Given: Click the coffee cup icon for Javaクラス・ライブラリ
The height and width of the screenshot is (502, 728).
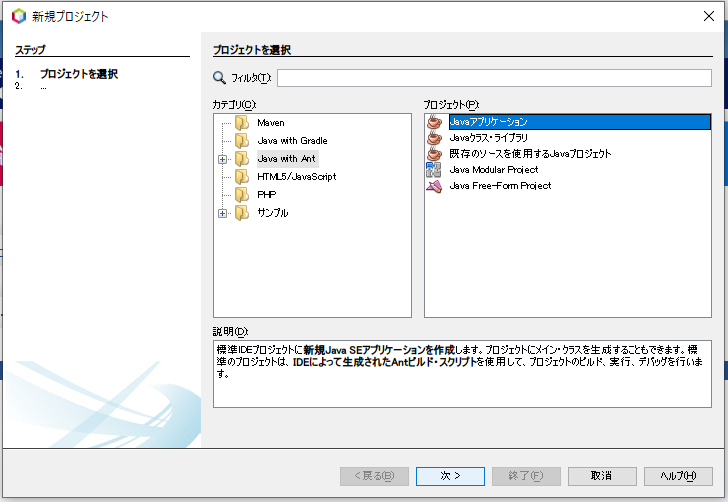Looking at the screenshot, I should (x=434, y=138).
